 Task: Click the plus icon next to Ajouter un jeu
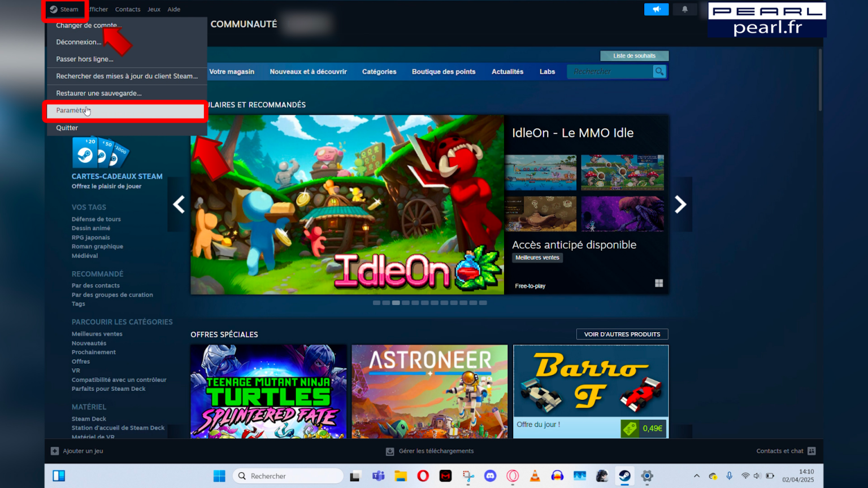click(54, 451)
